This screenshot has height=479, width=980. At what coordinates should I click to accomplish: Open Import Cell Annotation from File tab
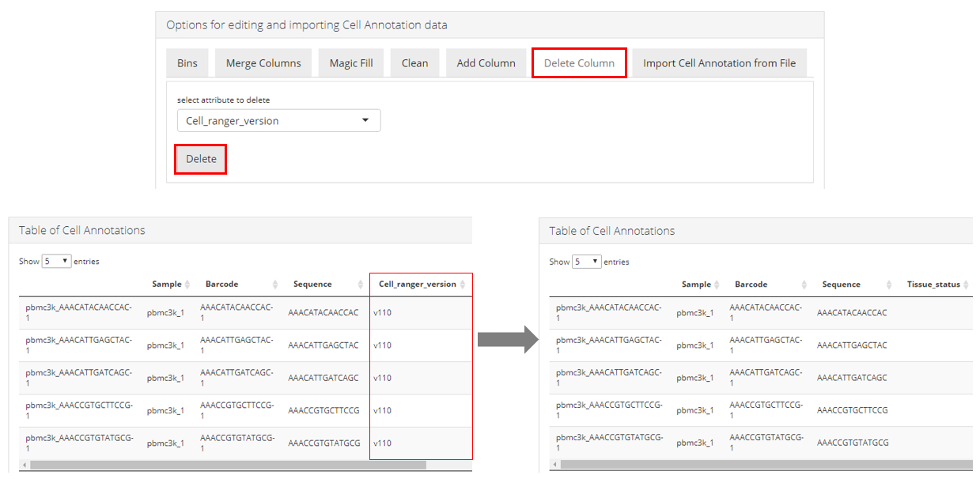(x=719, y=63)
